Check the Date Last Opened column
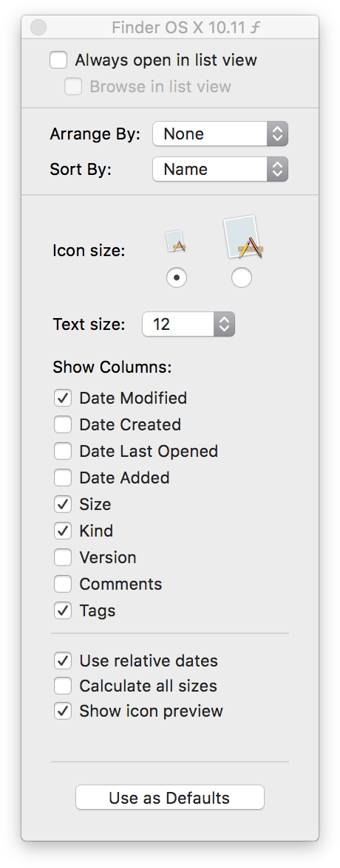The image size is (340, 868). pyautogui.click(x=63, y=451)
